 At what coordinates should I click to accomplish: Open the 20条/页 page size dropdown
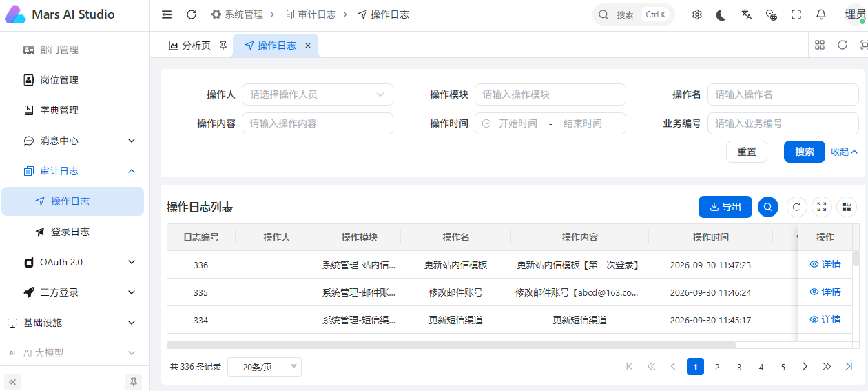click(265, 367)
